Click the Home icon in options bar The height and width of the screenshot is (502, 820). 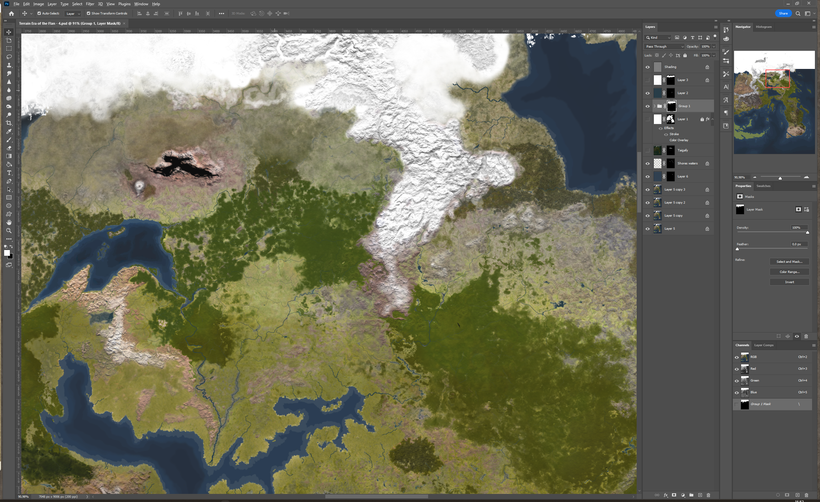pyautogui.click(x=9, y=13)
